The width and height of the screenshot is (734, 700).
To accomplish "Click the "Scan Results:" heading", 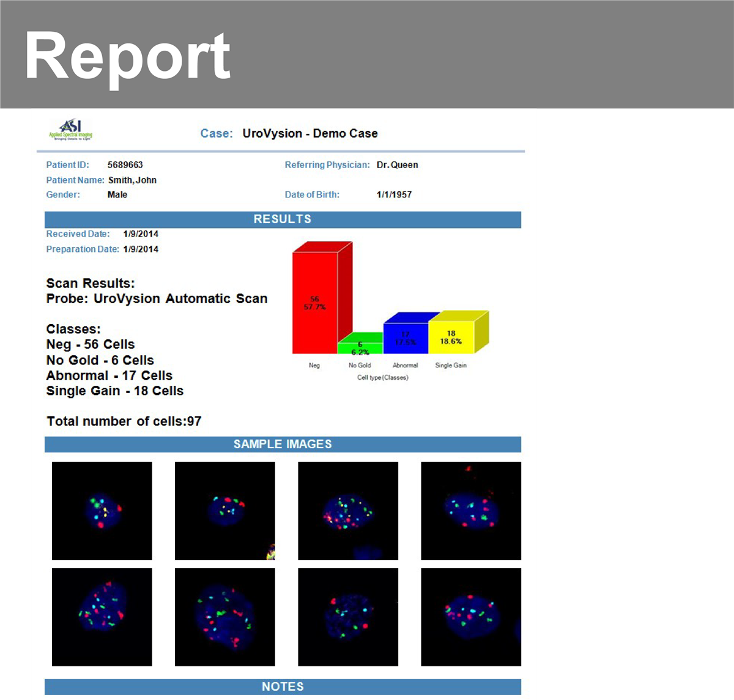I will click(x=91, y=284).
